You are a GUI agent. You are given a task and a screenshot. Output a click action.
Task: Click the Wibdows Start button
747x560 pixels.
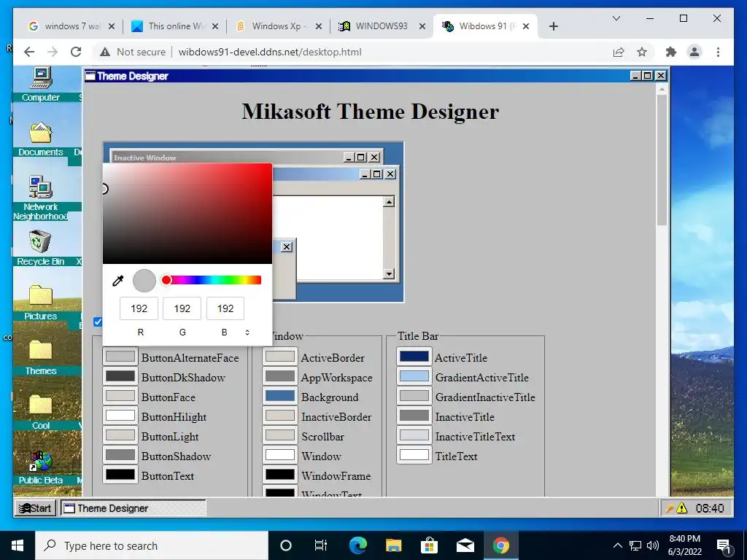tap(35, 508)
